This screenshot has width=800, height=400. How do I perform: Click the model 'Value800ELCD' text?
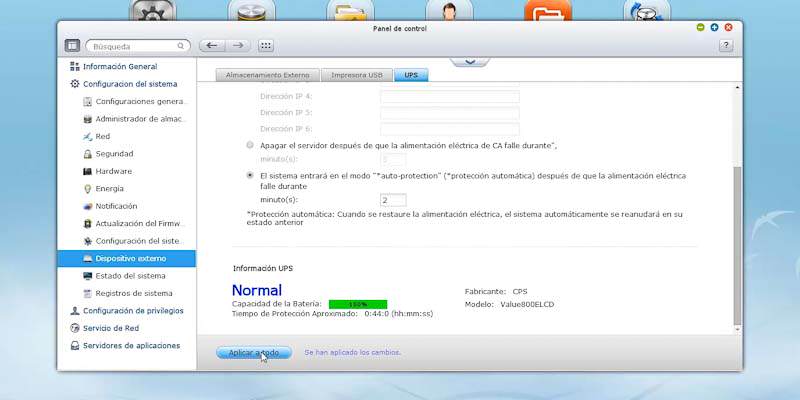[527, 304]
